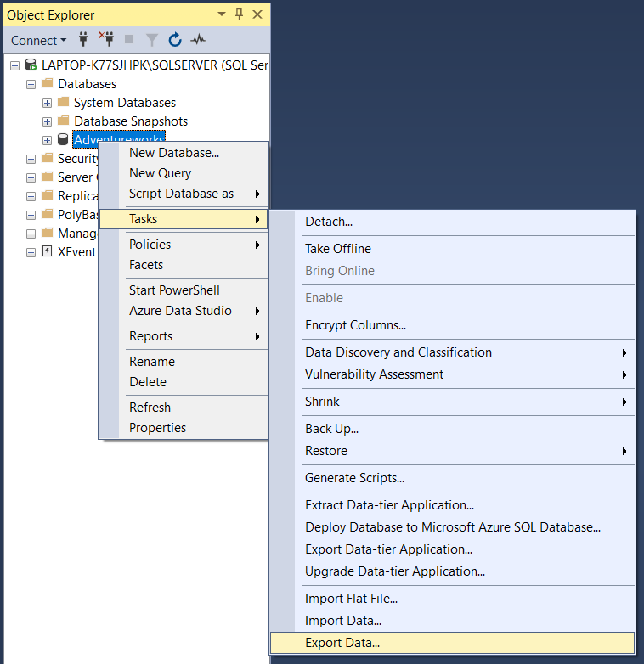Click the Database Snapshots folder icon
The height and width of the screenshot is (664, 644).
pos(63,121)
